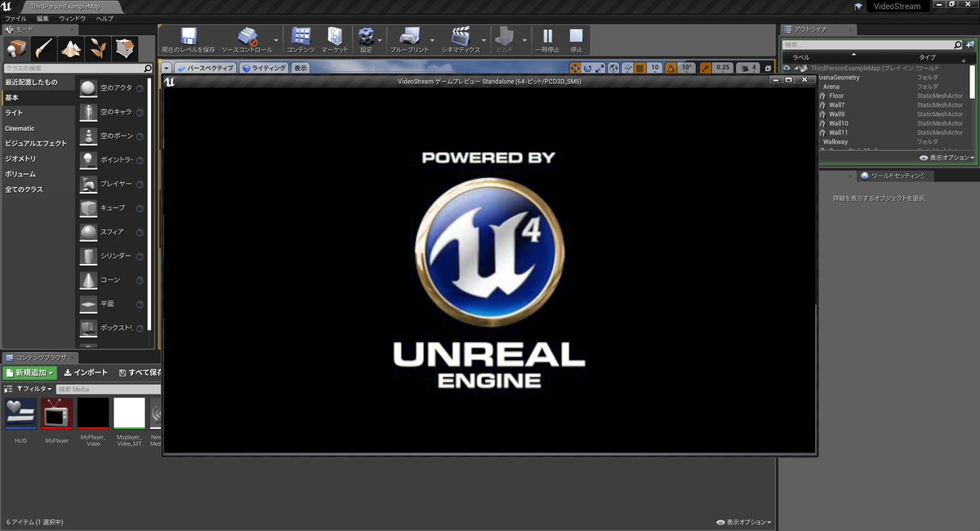This screenshot has height=531, width=980.
Task: Click the Content Browser 検索 Media field
Action: (108, 389)
